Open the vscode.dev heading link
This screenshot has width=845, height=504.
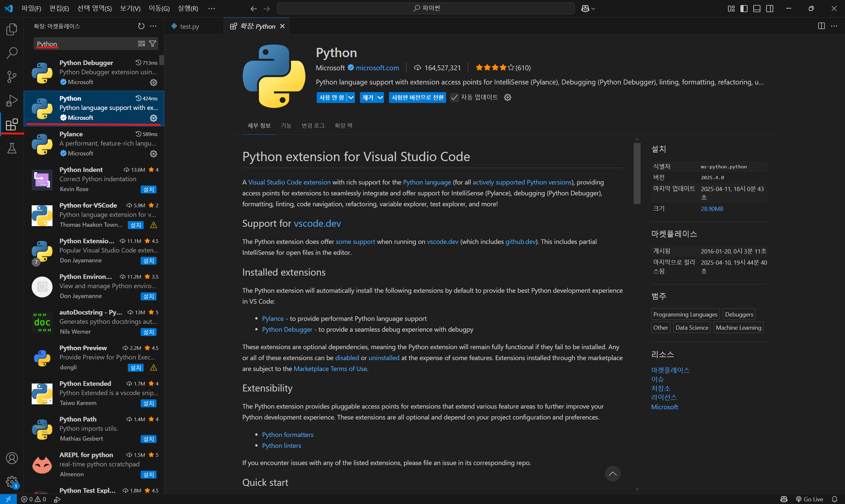tap(317, 223)
